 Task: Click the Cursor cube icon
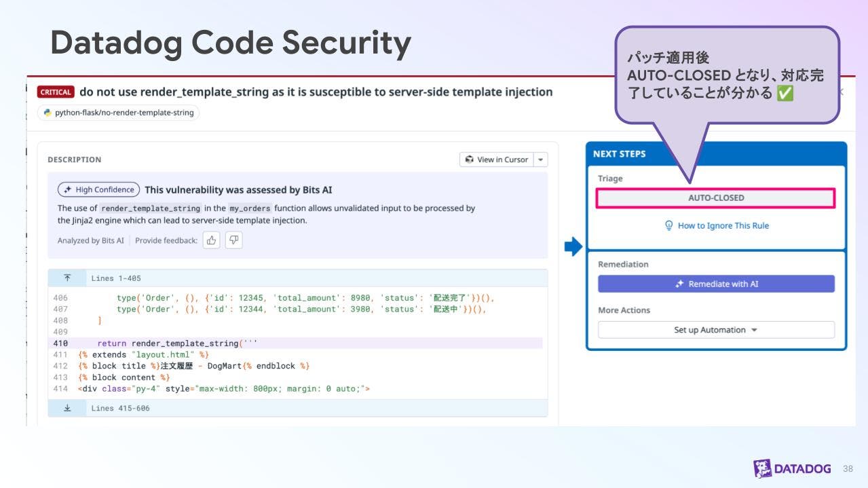click(469, 159)
